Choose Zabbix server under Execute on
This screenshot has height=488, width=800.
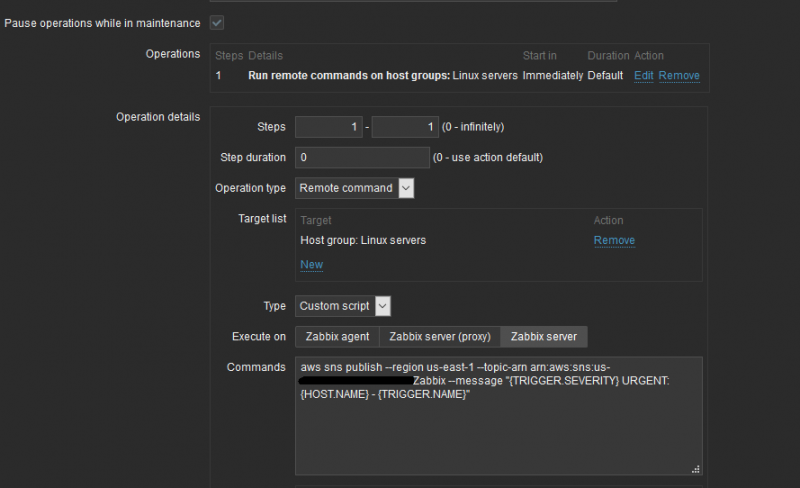tap(544, 337)
